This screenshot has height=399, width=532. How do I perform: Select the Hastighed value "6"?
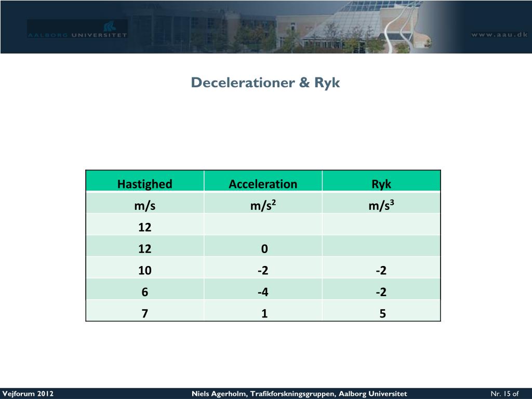[145, 292]
